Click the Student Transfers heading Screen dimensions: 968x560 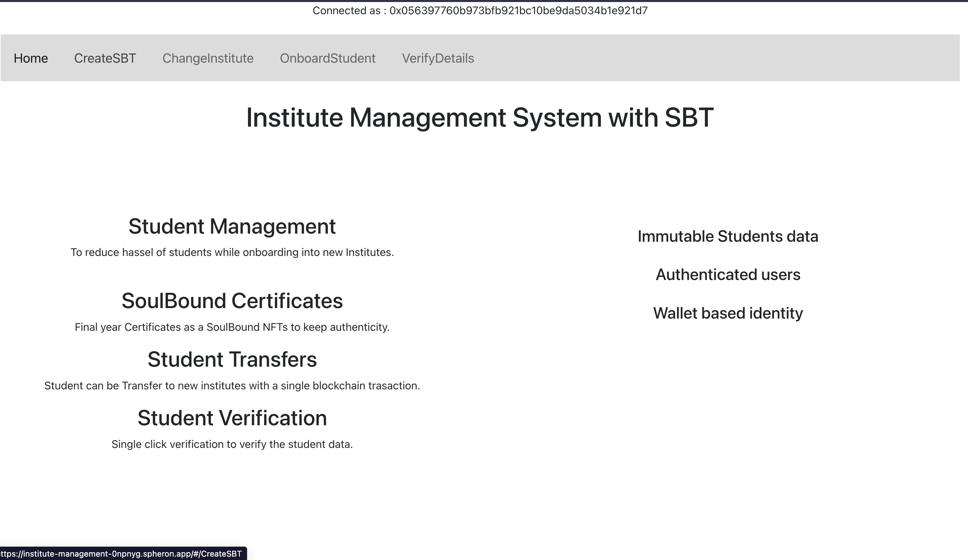click(x=232, y=360)
